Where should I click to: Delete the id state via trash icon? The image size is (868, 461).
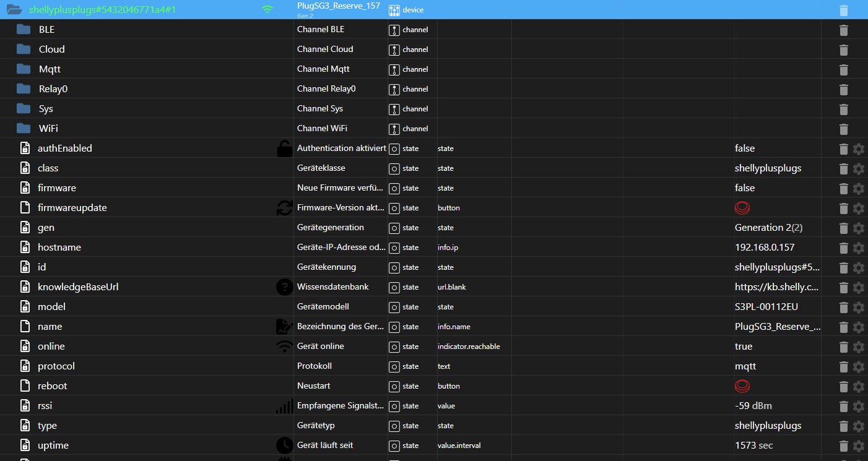point(843,267)
